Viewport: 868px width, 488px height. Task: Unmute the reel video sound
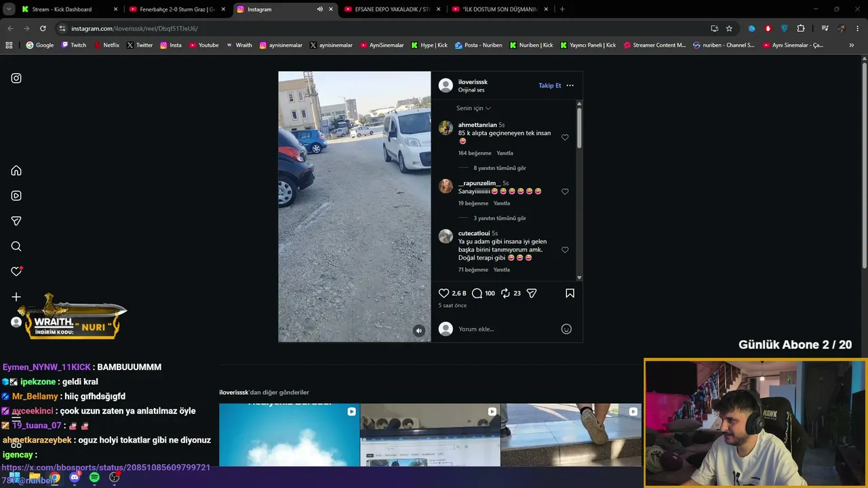(x=419, y=331)
